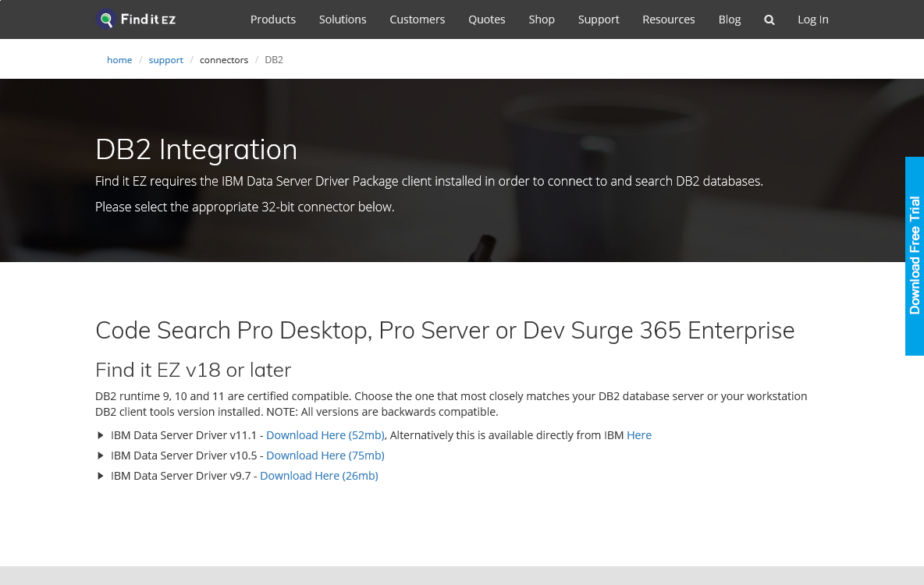Image resolution: width=924 pixels, height=585 pixels.
Task: Go to home via breadcrumb
Action: coord(119,60)
